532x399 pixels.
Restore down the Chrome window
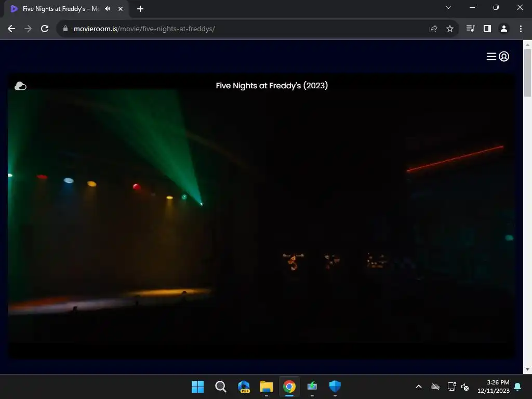496,7
